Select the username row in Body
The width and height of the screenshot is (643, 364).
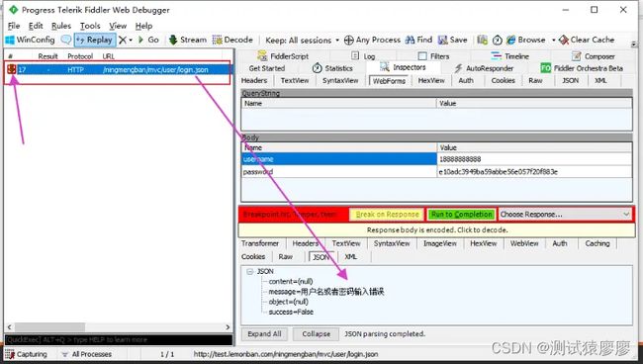pyautogui.click(x=436, y=159)
